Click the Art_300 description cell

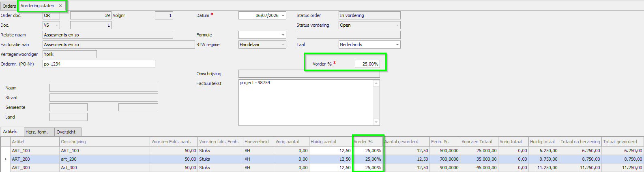[105, 168]
